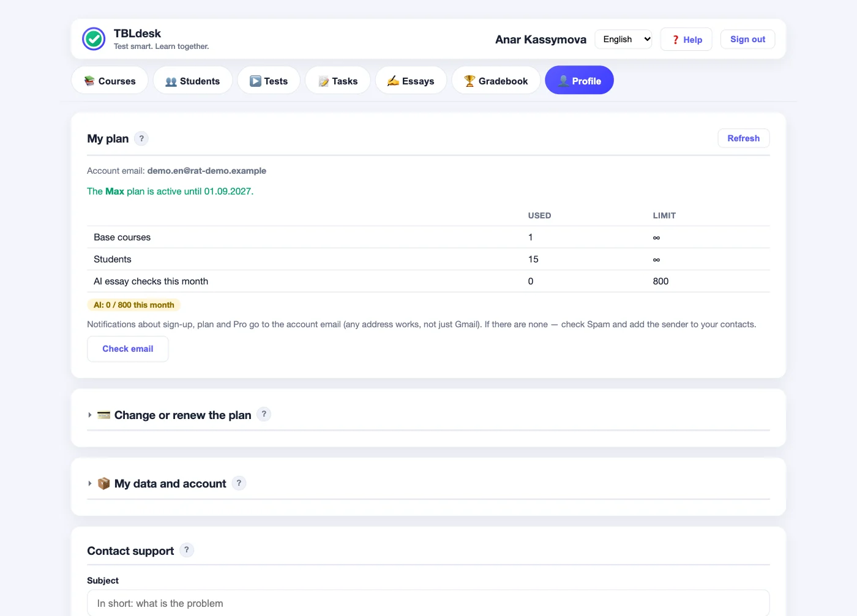Viewport: 857px width, 616px height.
Task: Click the Base courses row label
Action: tap(122, 237)
